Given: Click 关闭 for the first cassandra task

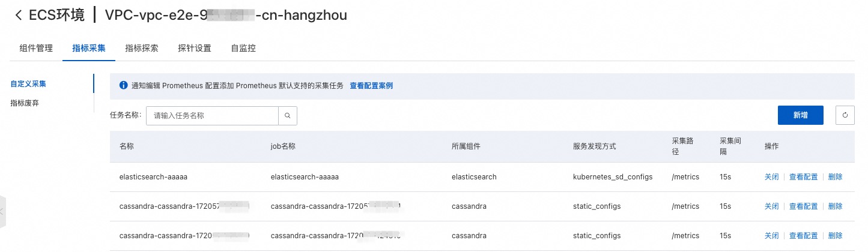Looking at the screenshot, I should point(771,206).
